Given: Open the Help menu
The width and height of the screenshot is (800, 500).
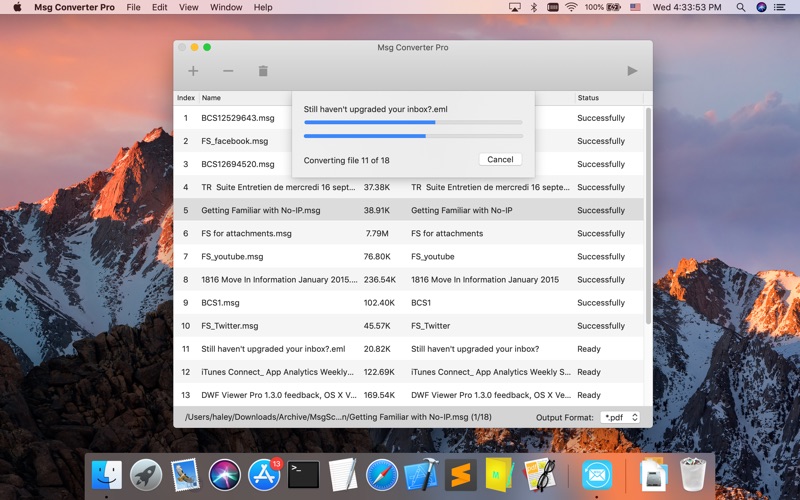Looking at the screenshot, I should [x=263, y=7].
